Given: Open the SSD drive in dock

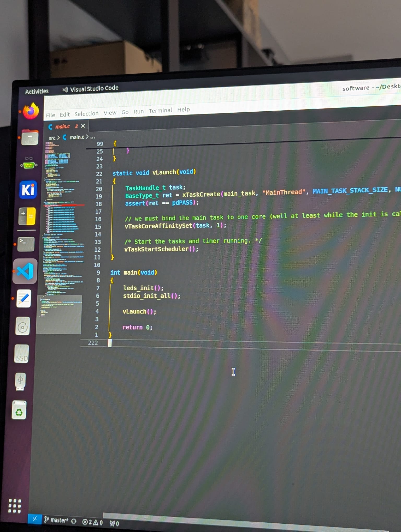Looking at the screenshot, I should [22, 354].
